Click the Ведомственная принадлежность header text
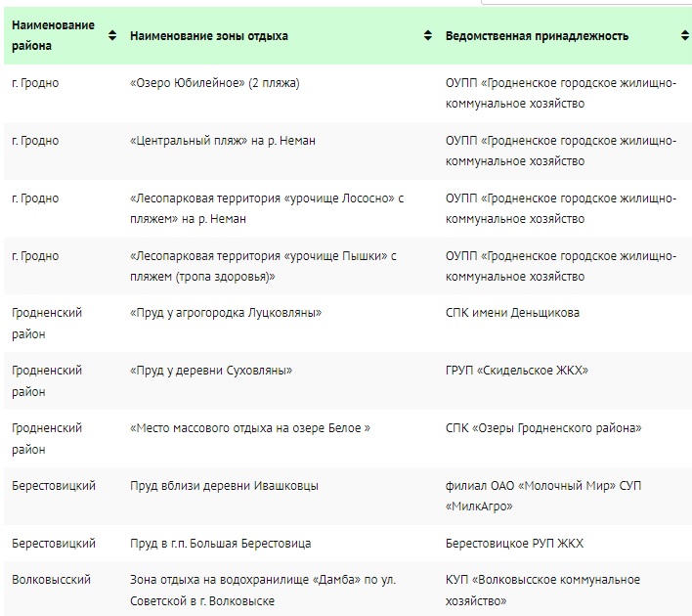The height and width of the screenshot is (616, 692). point(537,36)
